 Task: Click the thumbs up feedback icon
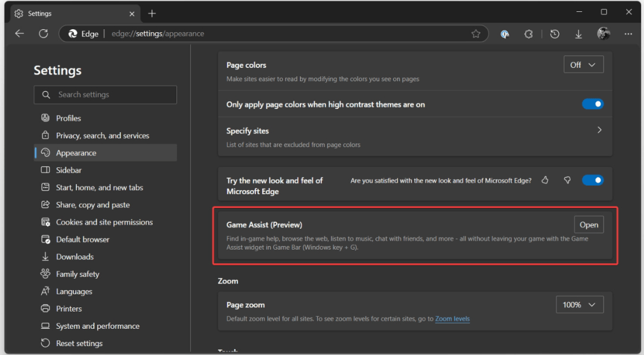coord(545,180)
